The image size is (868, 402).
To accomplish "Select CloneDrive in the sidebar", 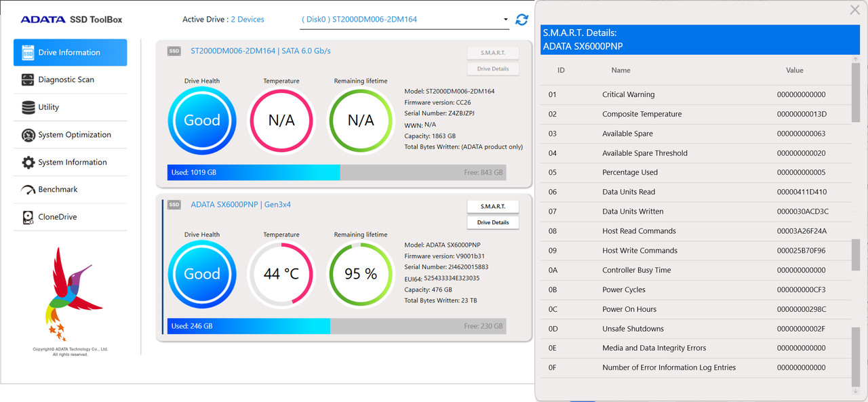I will click(71, 217).
